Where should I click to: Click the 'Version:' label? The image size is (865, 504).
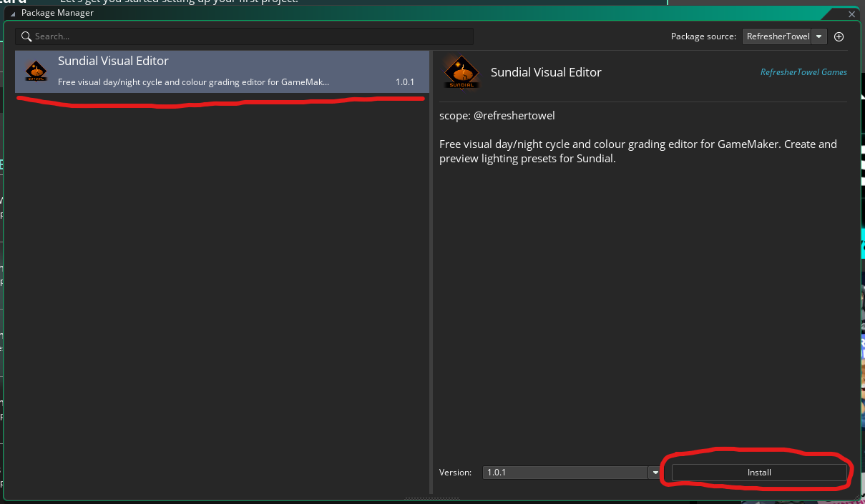455,473
